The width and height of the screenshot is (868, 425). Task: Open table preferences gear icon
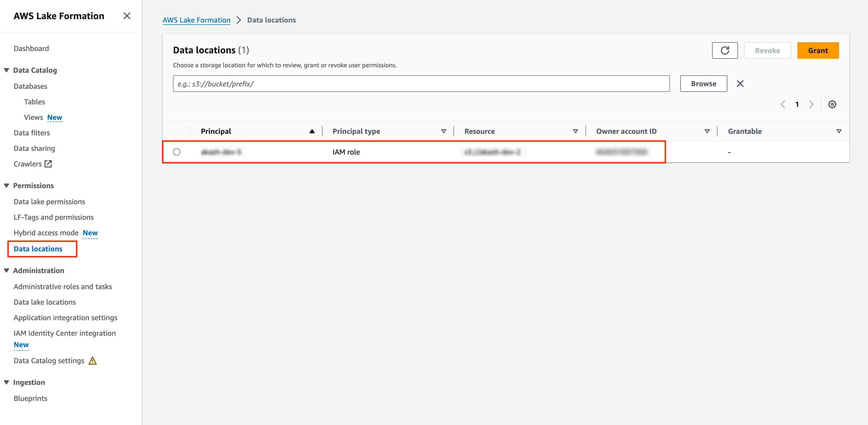832,104
